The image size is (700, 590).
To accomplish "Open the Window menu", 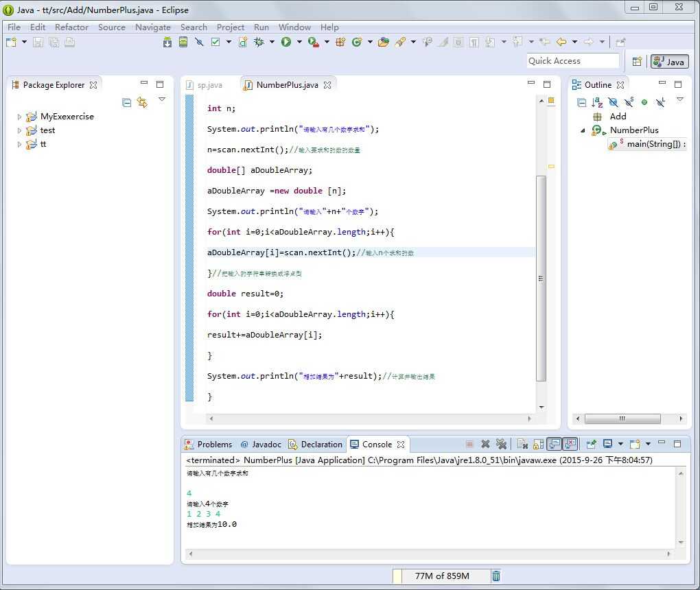I will (294, 27).
